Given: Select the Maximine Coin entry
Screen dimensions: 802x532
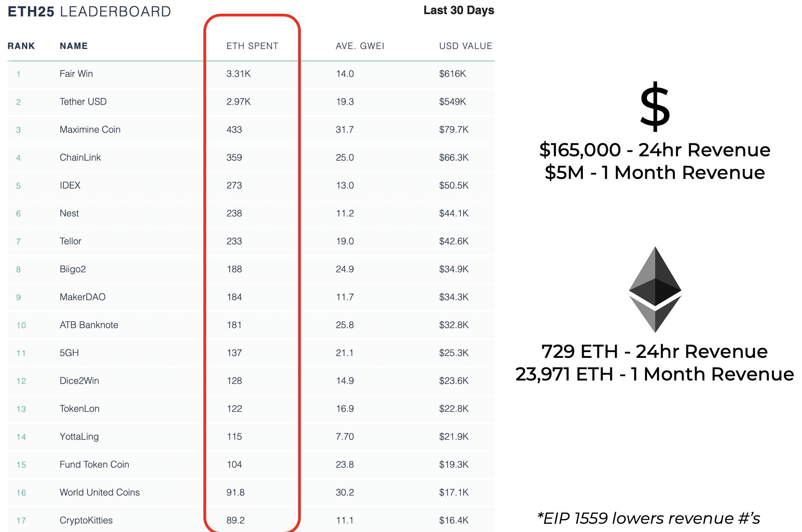Looking at the screenshot, I should 90,130.
